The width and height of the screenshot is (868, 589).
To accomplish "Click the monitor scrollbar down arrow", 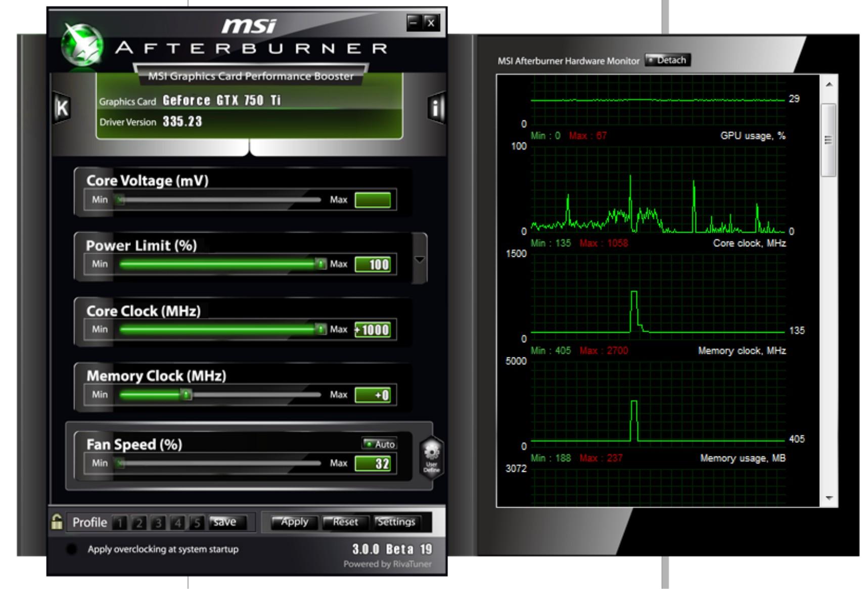I will click(829, 498).
